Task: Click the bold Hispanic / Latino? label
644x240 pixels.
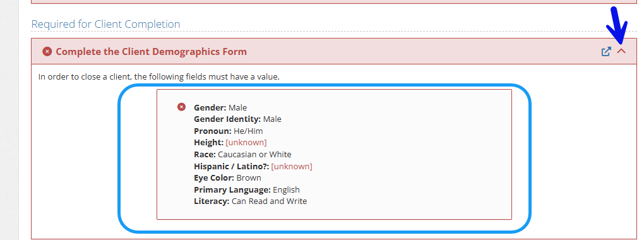Action: coord(231,167)
